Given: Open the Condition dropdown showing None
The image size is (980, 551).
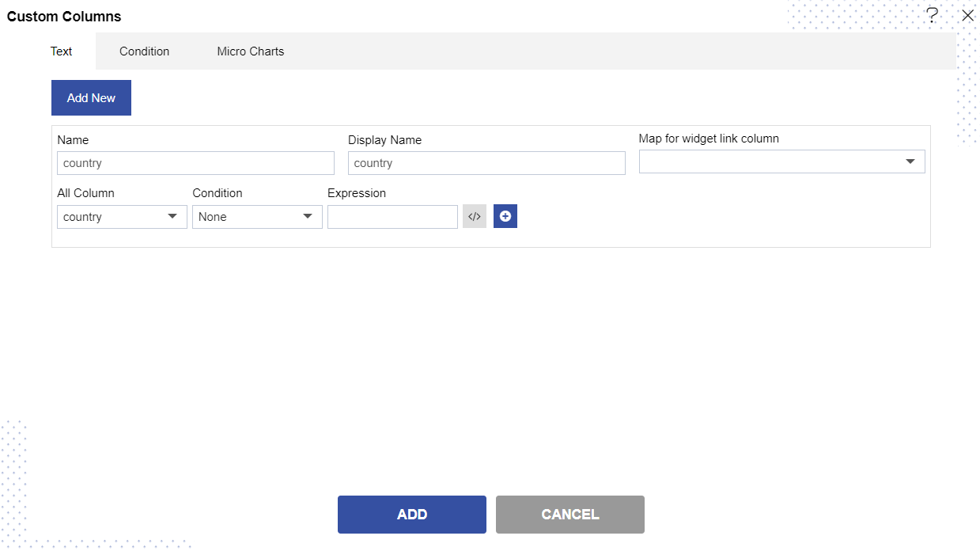Looking at the screenshot, I should click(257, 217).
